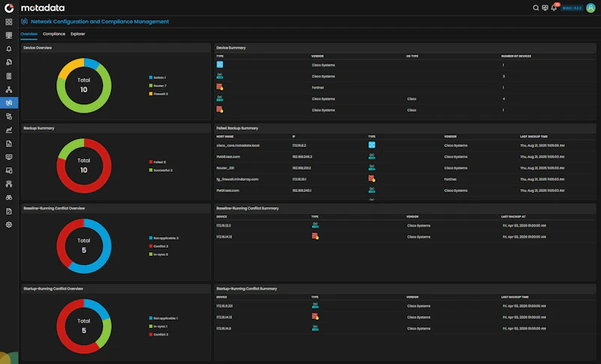Toggle Successful legend in Backup Summary
Screen dimensions: 601x364
click(x=161, y=170)
